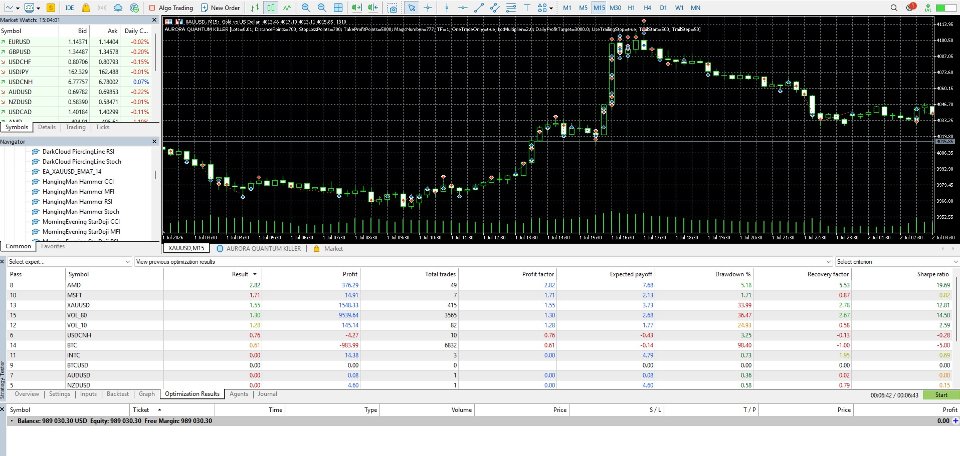Image resolution: width=960 pixels, height=456 pixels.
Task: Switch chart to bar chart mode
Action: click(255, 8)
